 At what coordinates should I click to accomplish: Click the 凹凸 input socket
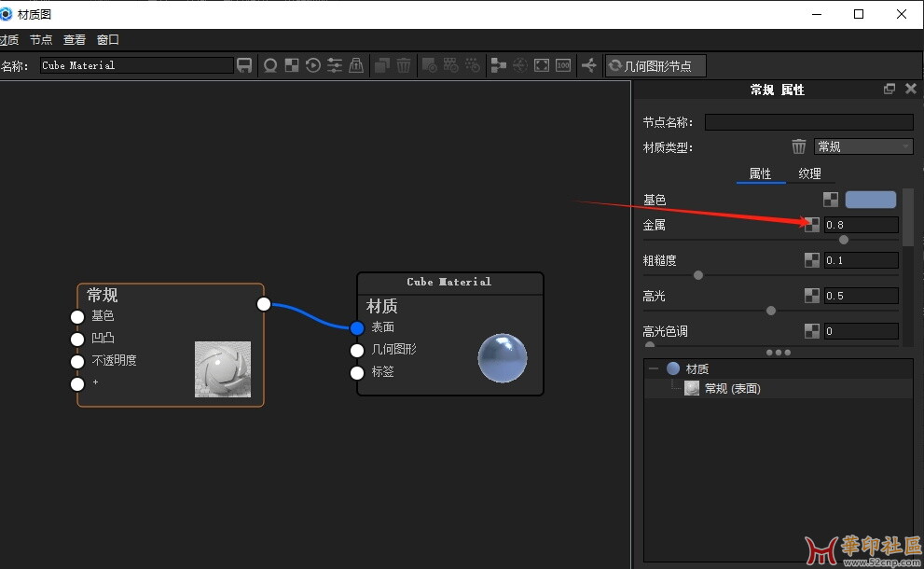77,339
